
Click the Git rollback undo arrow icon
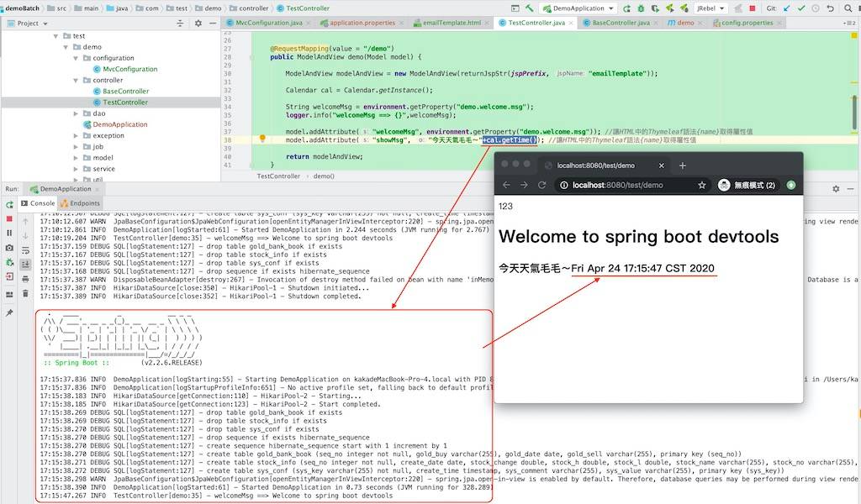tap(830, 8)
